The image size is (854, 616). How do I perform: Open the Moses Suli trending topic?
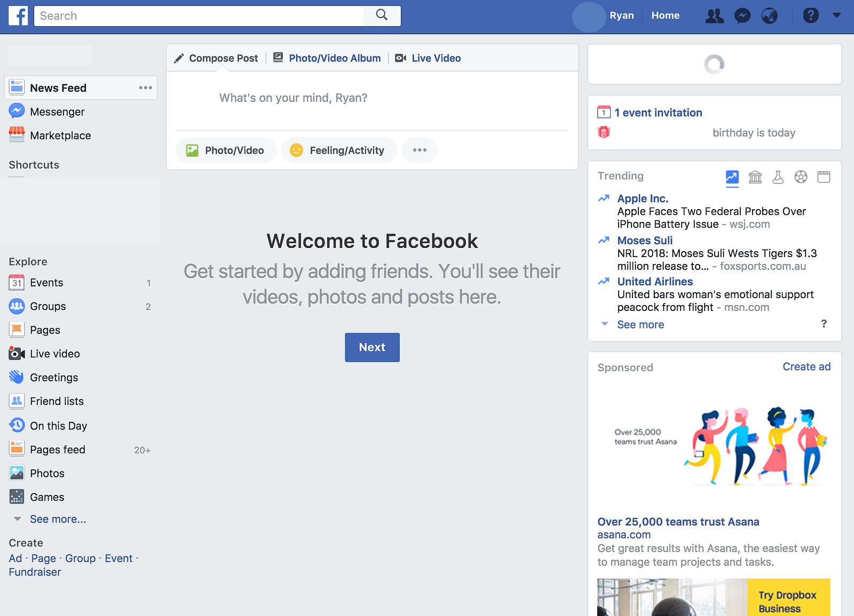point(645,241)
